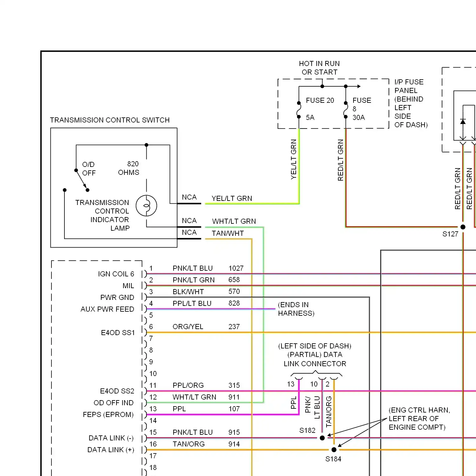
Task: Click the '820 OHMS' resistor value
Action: (129, 168)
